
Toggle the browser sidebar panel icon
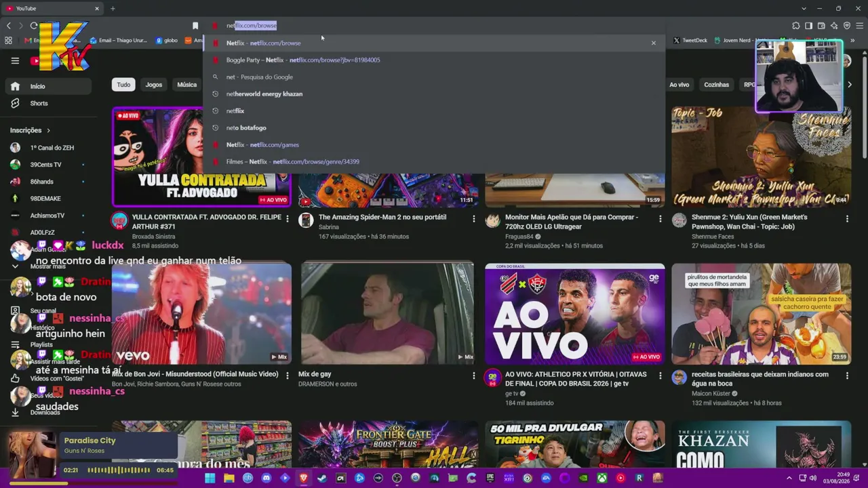point(809,26)
